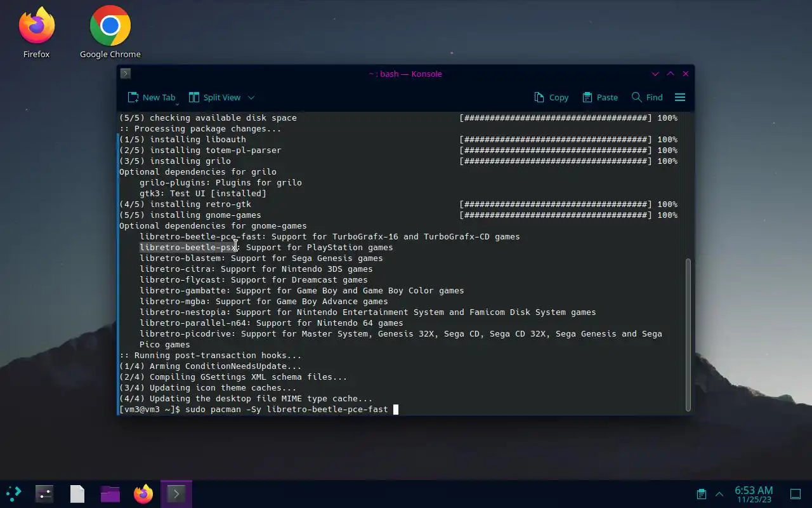The height and width of the screenshot is (508, 812).
Task: Open the clock showing 6:53 AM
Action: 754,494
